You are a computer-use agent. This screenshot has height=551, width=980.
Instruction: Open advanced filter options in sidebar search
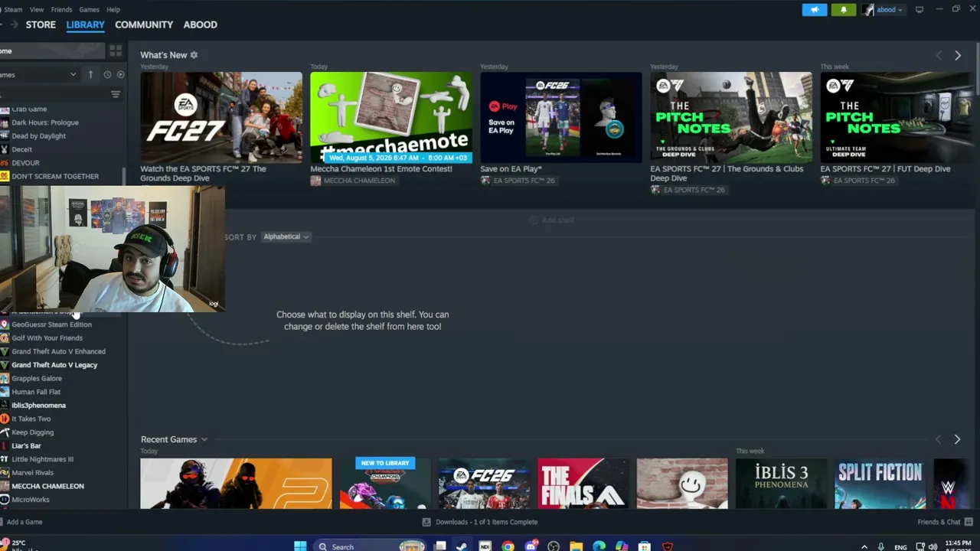[116, 95]
